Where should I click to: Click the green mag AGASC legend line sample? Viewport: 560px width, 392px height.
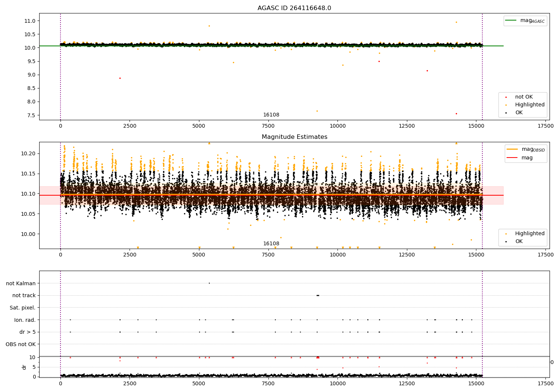pos(510,21)
